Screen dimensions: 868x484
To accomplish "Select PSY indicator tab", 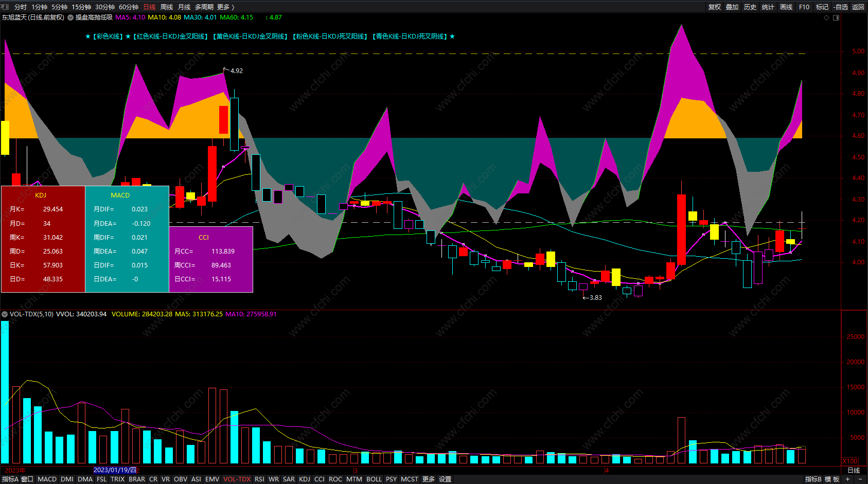I will click(x=391, y=479).
